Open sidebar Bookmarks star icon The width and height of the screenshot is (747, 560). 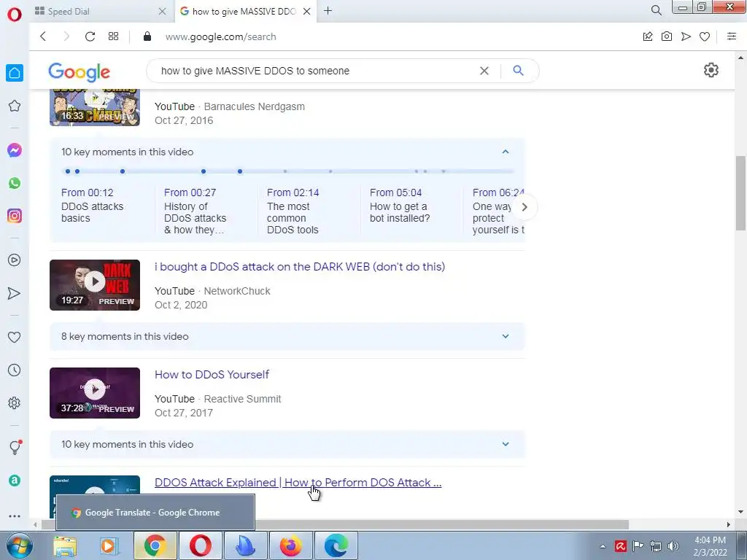15,106
